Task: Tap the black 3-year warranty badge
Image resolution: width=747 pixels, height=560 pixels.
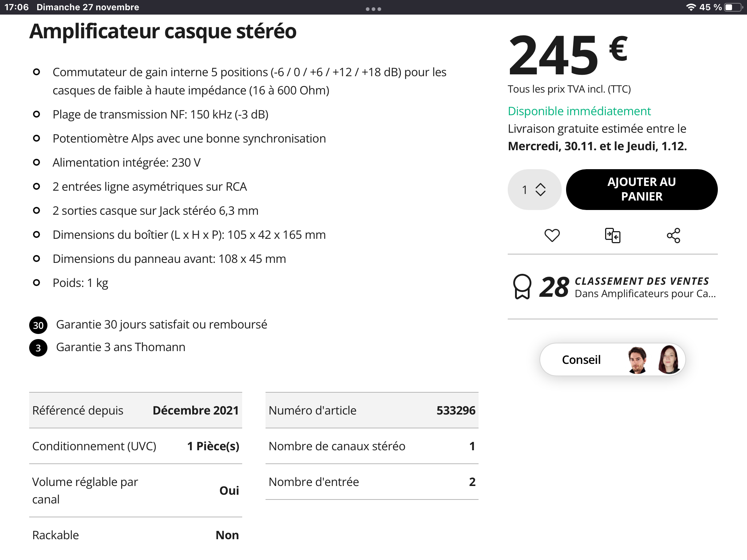Action: coord(38,348)
